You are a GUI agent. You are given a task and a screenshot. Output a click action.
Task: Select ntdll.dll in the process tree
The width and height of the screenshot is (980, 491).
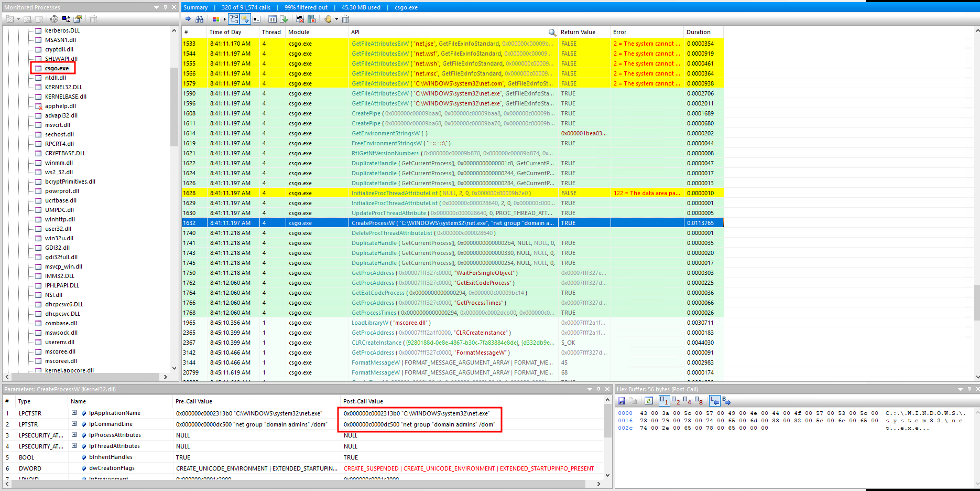(x=56, y=78)
